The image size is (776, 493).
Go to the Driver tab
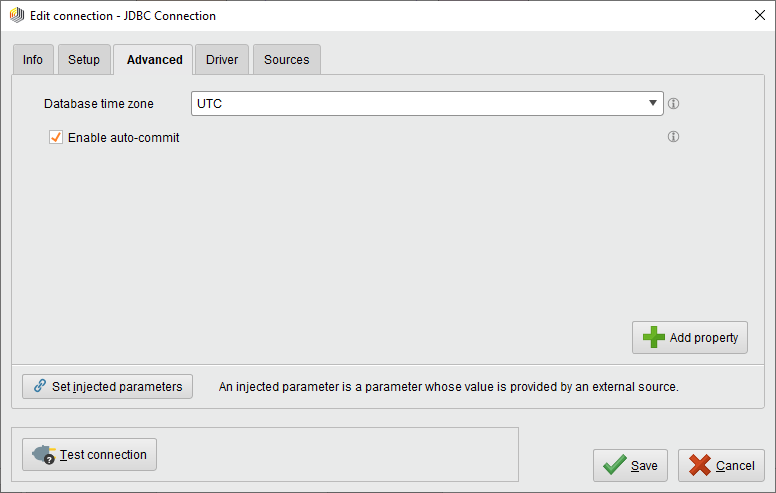[x=222, y=60]
